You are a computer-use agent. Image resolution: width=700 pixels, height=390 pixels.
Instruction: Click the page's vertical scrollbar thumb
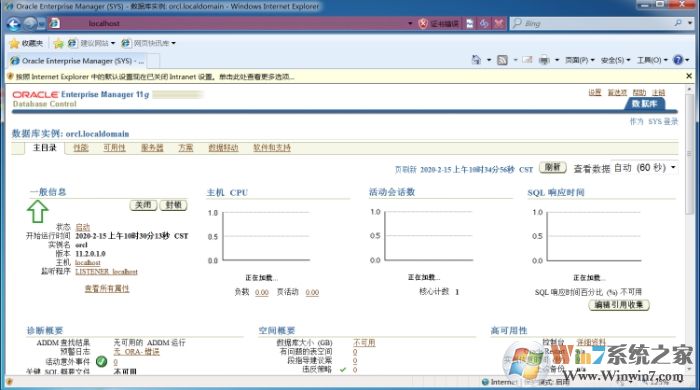pyautogui.click(x=689, y=154)
